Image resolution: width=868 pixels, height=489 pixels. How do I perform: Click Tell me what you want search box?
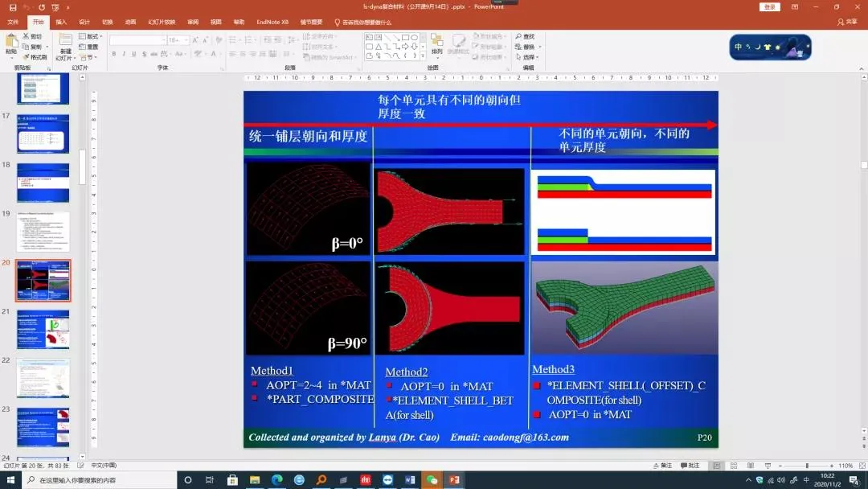[363, 23]
